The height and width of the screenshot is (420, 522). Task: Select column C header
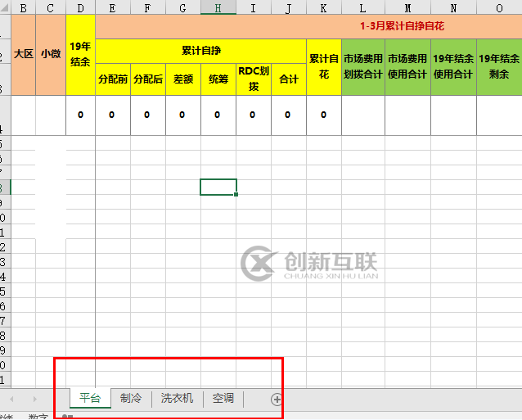(x=51, y=7)
